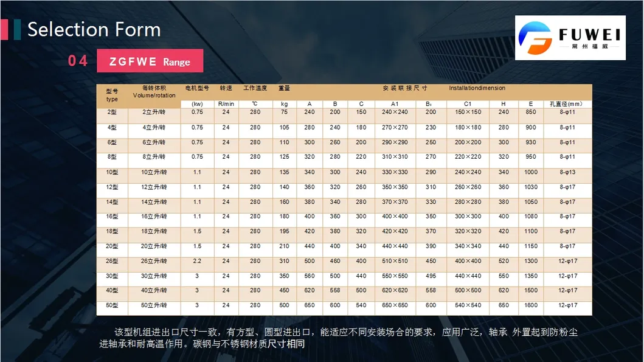Click the 650×650 dimension cell
Image resolution: width=644 pixels, height=362 pixels.
pyautogui.click(x=395, y=305)
